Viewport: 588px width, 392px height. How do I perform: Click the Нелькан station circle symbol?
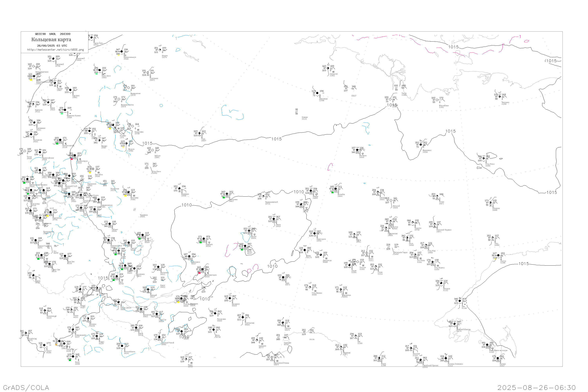tap(441, 283)
